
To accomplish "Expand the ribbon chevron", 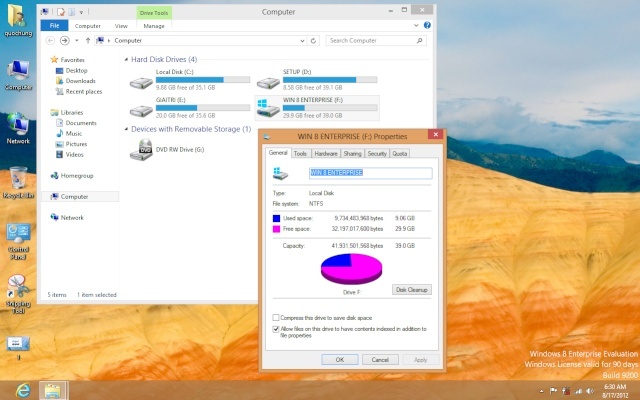I will coord(416,25).
